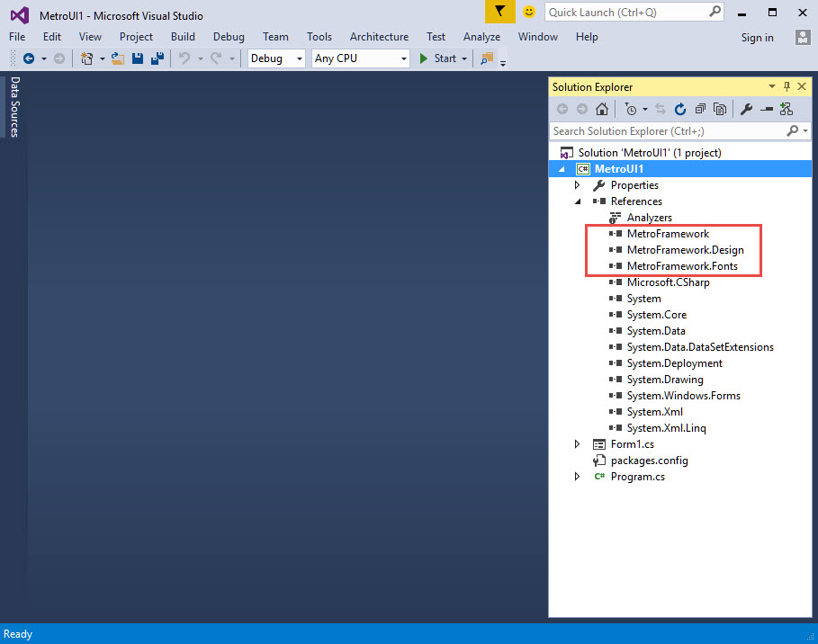818x644 pixels.
Task: Click the Sign in link
Action: (x=757, y=38)
